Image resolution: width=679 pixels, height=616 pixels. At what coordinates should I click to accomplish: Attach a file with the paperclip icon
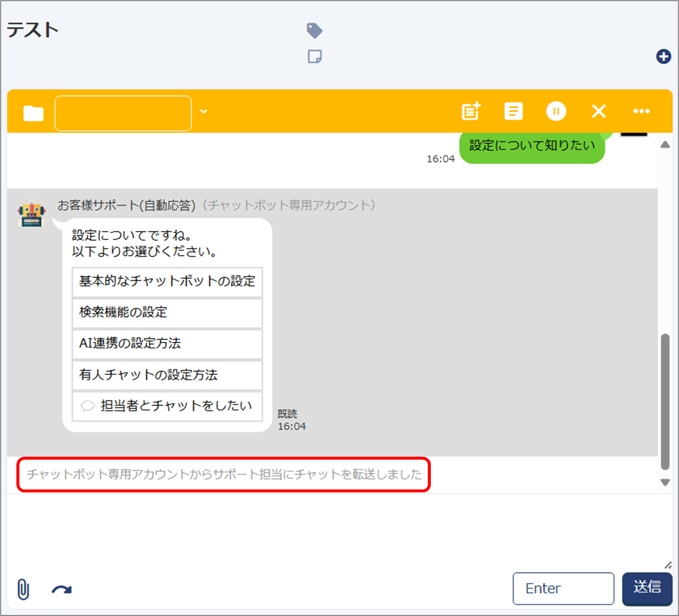click(23, 590)
